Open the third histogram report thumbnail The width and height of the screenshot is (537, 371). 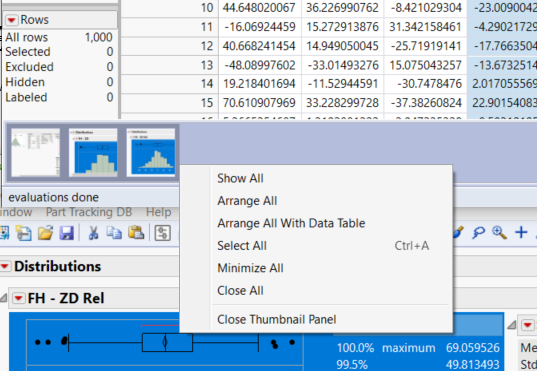(x=151, y=152)
